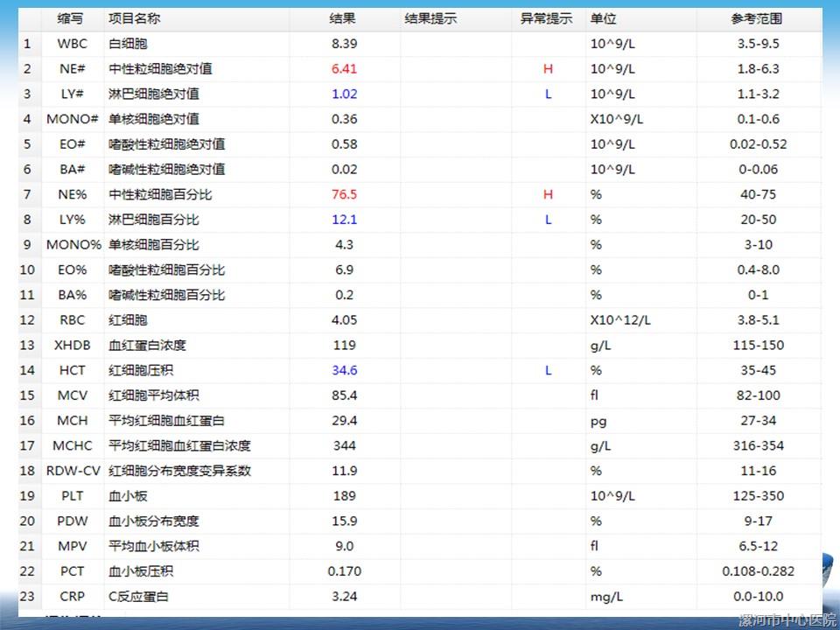
Task: Click the red NE# result value 6.41
Action: [344, 69]
